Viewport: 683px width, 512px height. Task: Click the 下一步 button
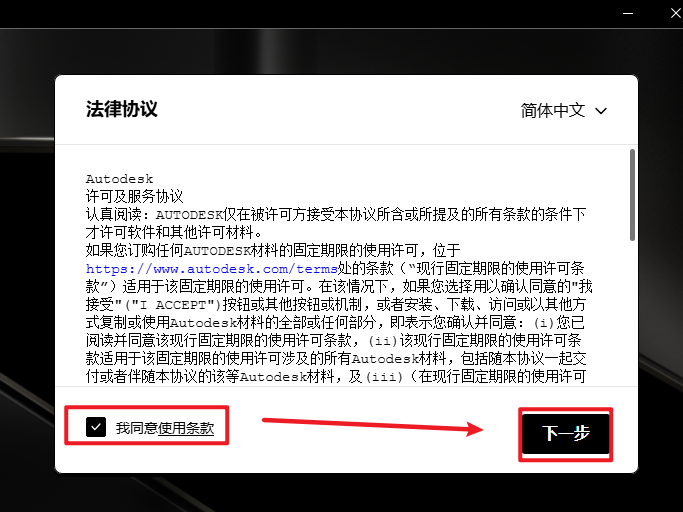[x=565, y=434]
